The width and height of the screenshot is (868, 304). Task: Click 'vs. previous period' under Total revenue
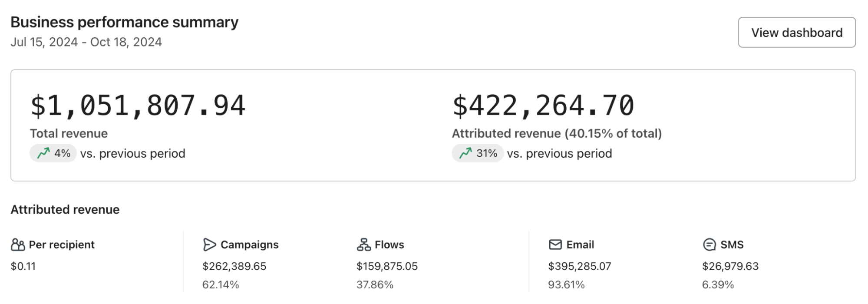pyautogui.click(x=133, y=154)
